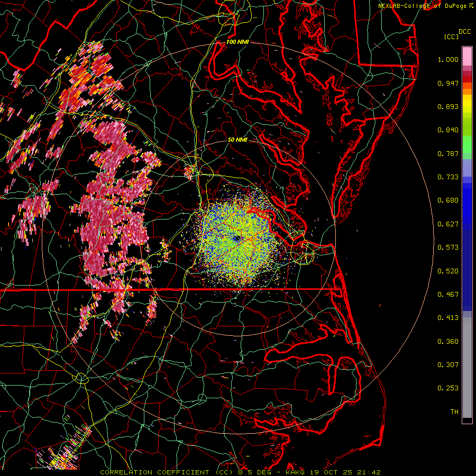Click the TH threshold label on legend
Image resolution: width=476 pixels, height=476 pixels.
pyautogui.click(x=454, y=412)
